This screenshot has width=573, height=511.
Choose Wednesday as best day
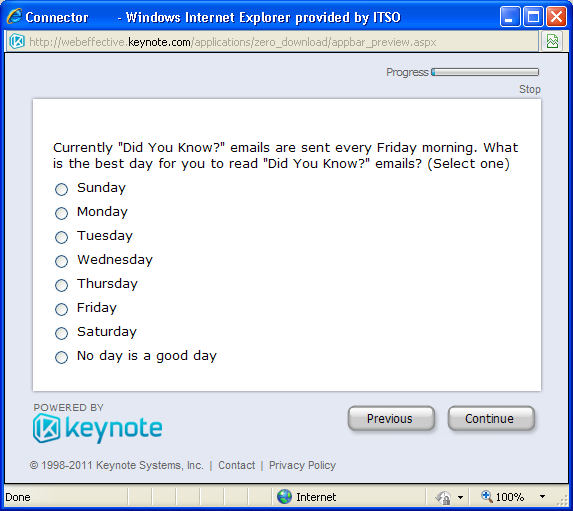61,261
